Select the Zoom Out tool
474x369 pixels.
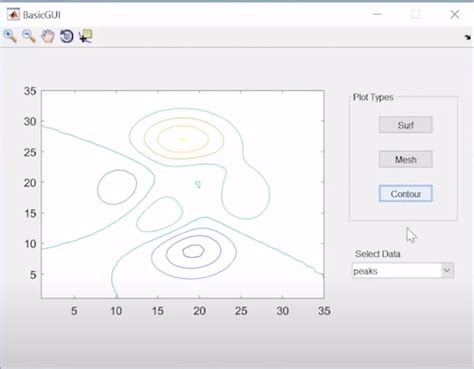pos(29,36)
